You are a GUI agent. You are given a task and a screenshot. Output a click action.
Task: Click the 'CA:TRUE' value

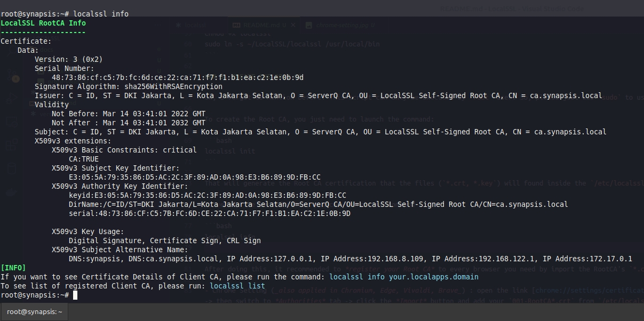pyautogui.click(x=84, y=159)
